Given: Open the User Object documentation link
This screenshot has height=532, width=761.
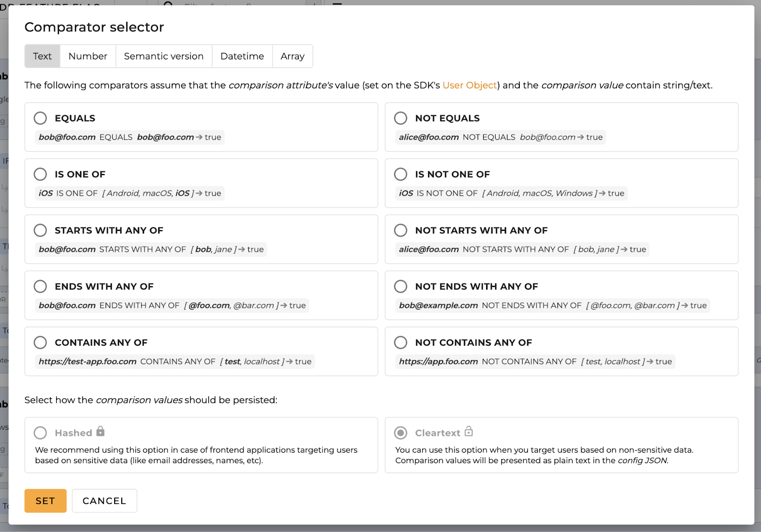Looking at the screenshot, I should click(469, 85).
